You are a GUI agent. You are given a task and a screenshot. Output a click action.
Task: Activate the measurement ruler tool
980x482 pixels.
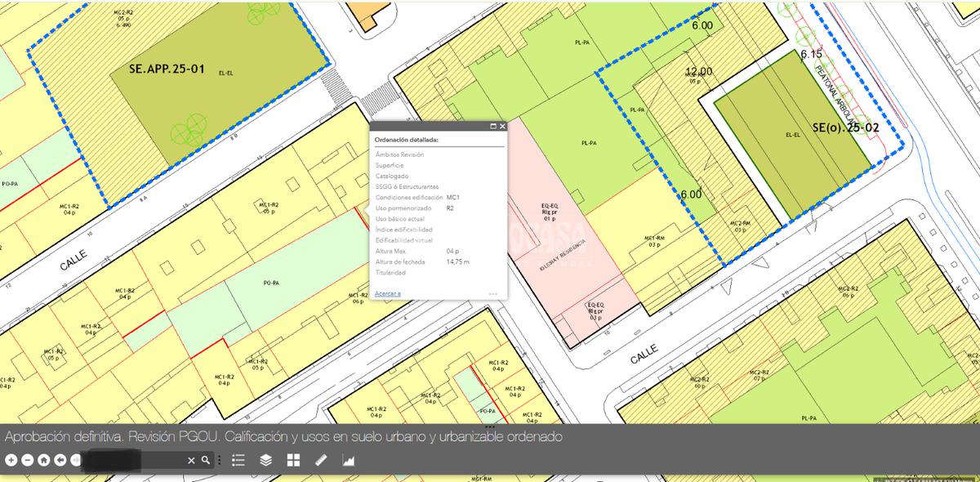point(321,460)
